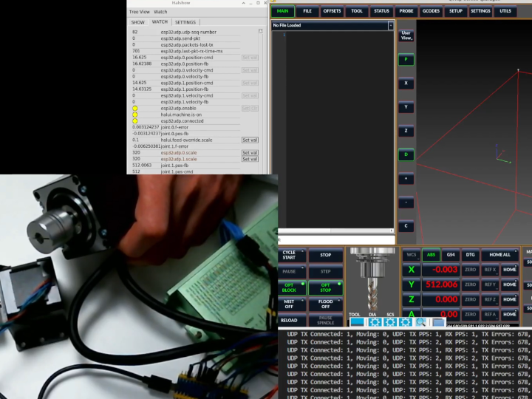This screenshot has width=532, height=399.
Task: Click HOME ALL button
Action: 500,255
